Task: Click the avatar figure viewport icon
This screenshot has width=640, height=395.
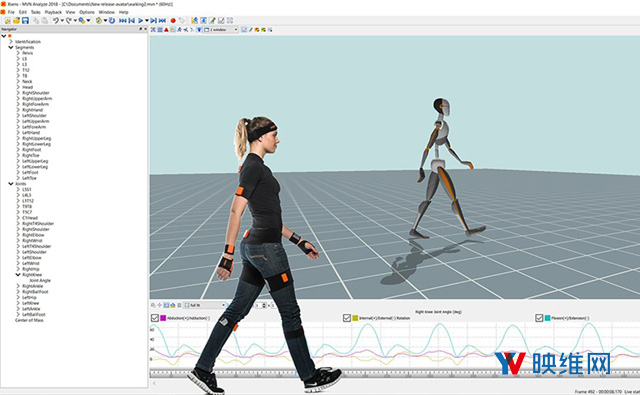Action: (179, 30)
